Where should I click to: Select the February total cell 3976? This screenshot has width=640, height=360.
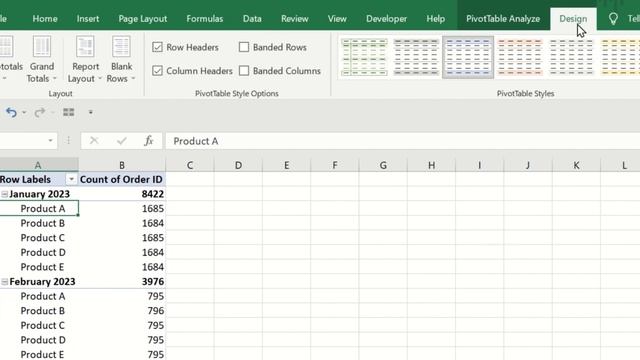122,282
